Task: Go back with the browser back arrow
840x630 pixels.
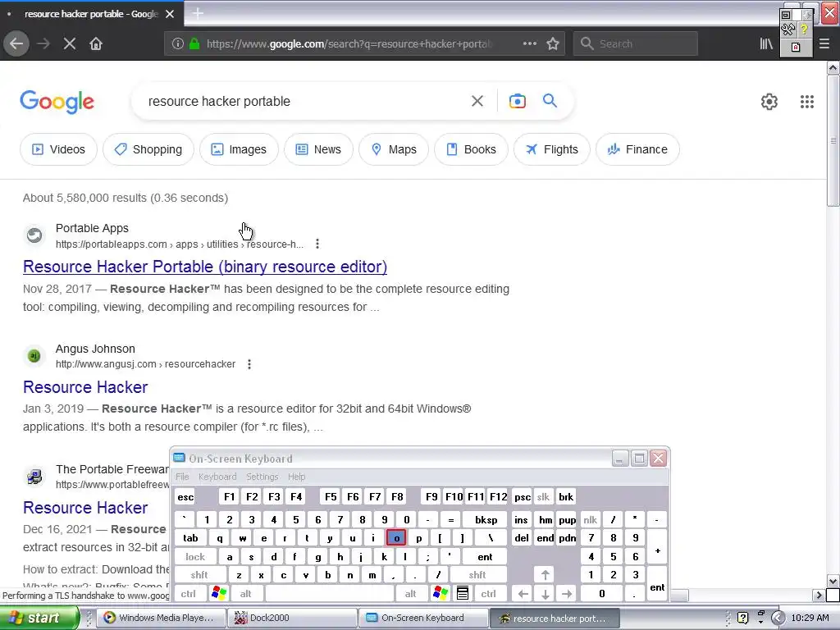Action: [x=16, y=43]
